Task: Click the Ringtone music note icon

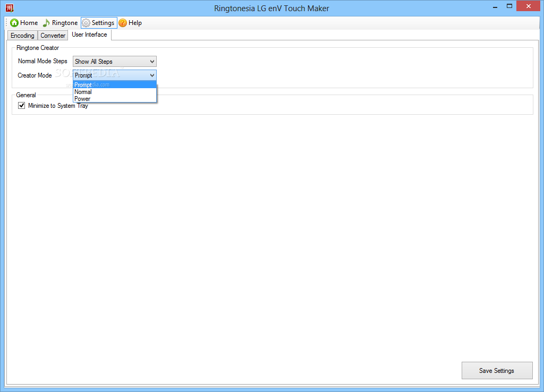Action: pyautogui.click(x=46, y=23)
